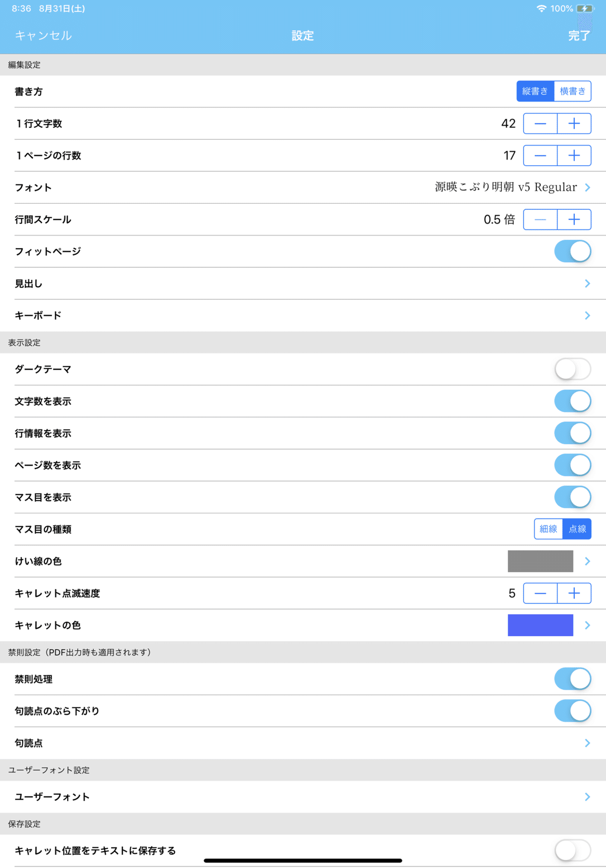Click the 見出し row label
Image resolution: width=606 pixels, height=868 pixels.
pos(28,283)
